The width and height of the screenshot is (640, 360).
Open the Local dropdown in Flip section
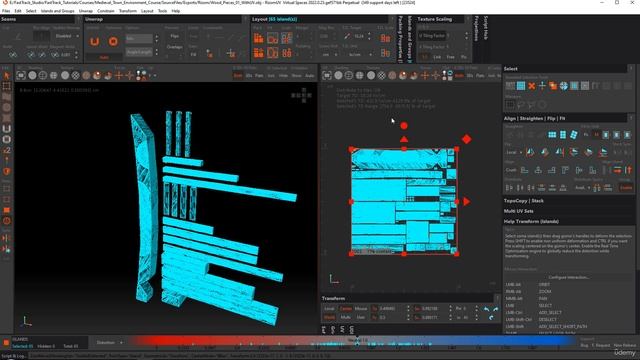[514, 152]
